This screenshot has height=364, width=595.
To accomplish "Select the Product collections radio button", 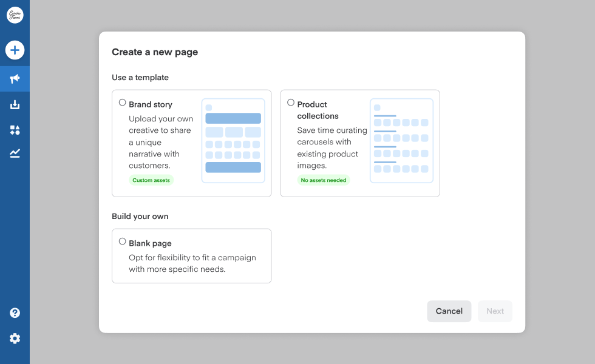I will (290, 102).
